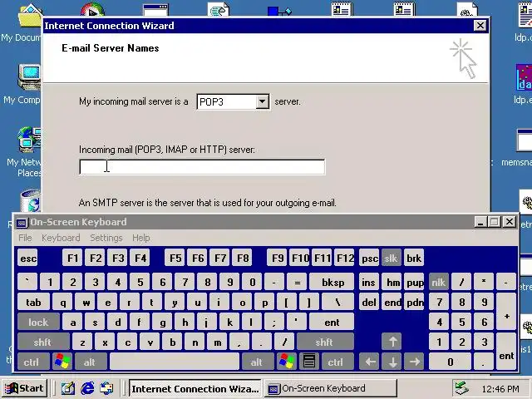Click the numpad ent key

(x=506, y=352)
